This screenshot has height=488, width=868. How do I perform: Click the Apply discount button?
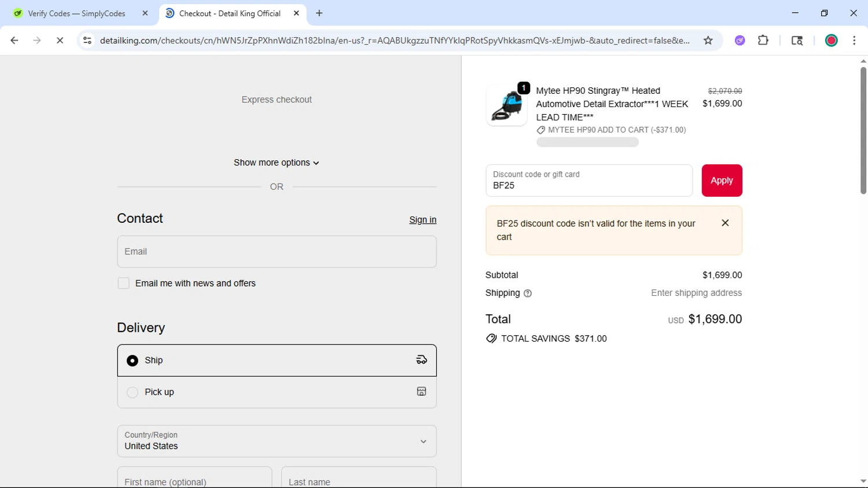click(722, 181)
